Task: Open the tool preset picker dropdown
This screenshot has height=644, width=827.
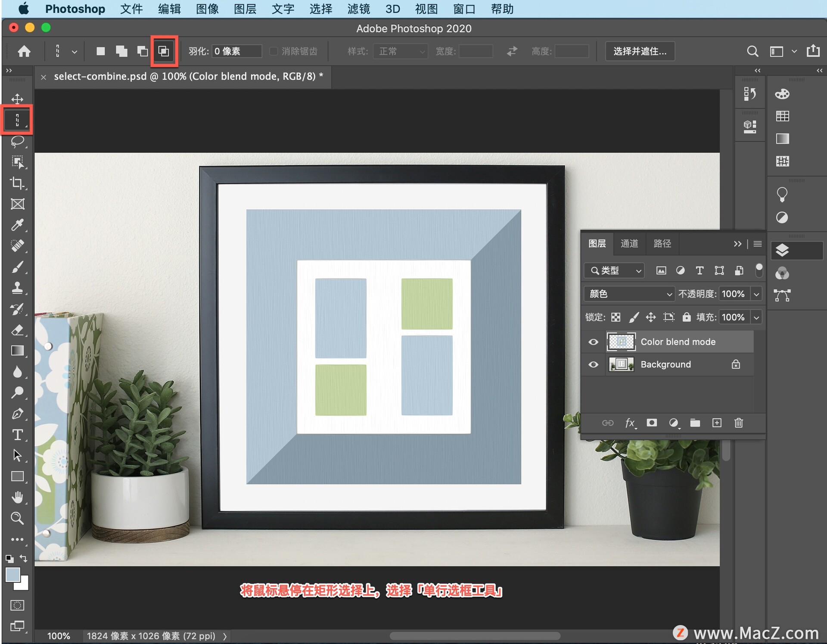Action: (75, 52)
